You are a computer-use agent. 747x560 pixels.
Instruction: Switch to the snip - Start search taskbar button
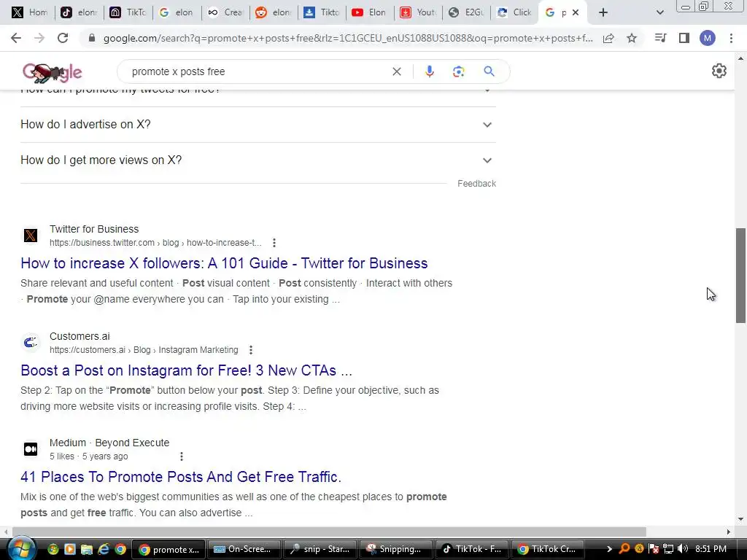click(x=320, y=549)
